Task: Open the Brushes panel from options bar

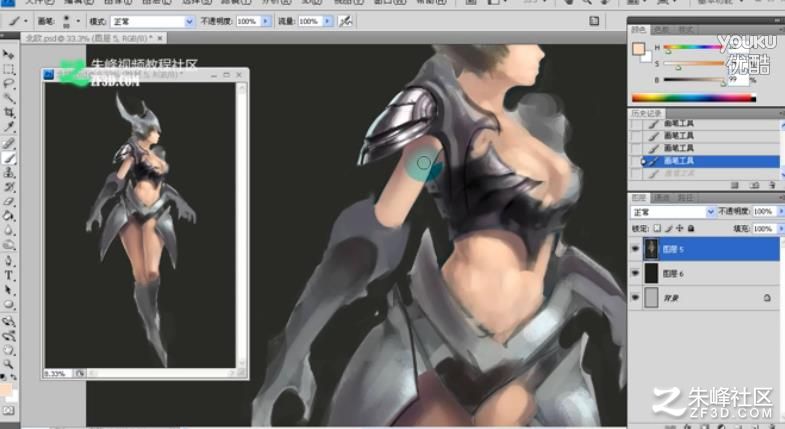Action: (x=594, y=21)
